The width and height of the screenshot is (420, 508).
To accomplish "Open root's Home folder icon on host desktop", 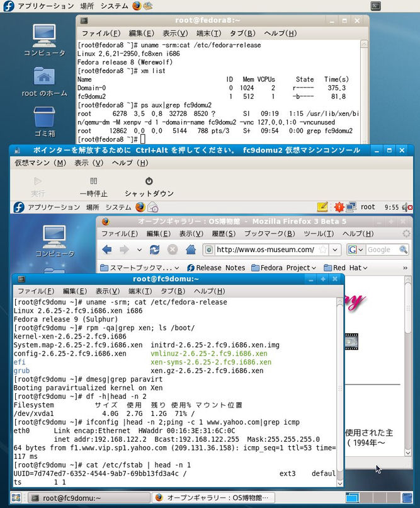I will 44,81.
